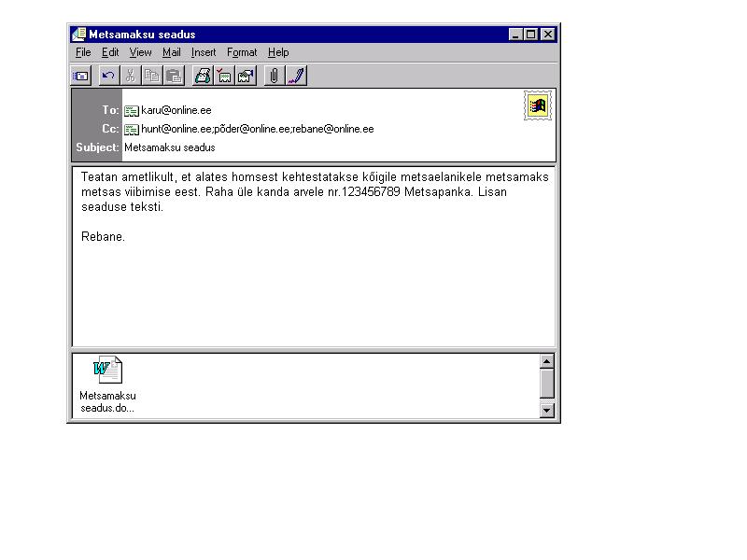This screenshot has width=747, height=560.
Task: Click the Check Names toolbar icon
Action: click(224, 76)
